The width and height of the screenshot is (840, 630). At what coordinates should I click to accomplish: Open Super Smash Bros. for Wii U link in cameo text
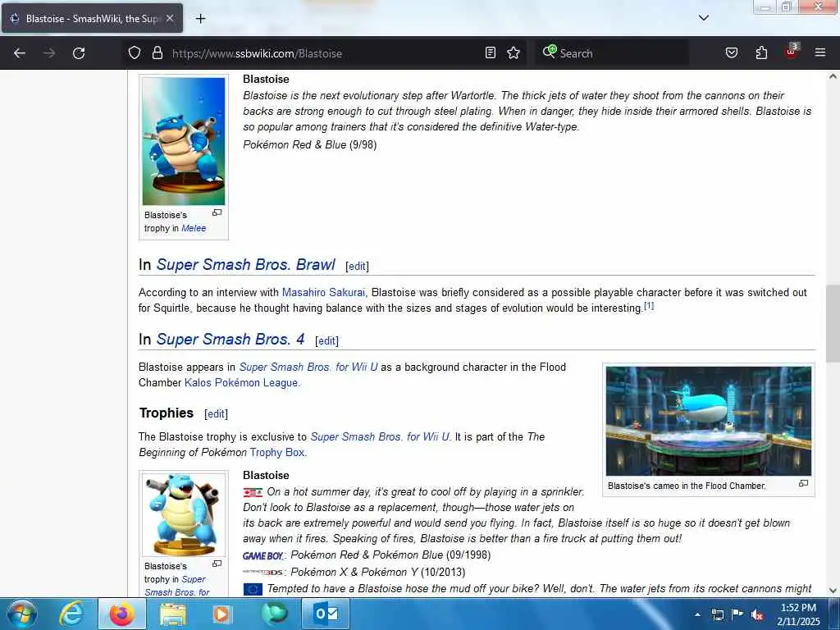[308, 367]
